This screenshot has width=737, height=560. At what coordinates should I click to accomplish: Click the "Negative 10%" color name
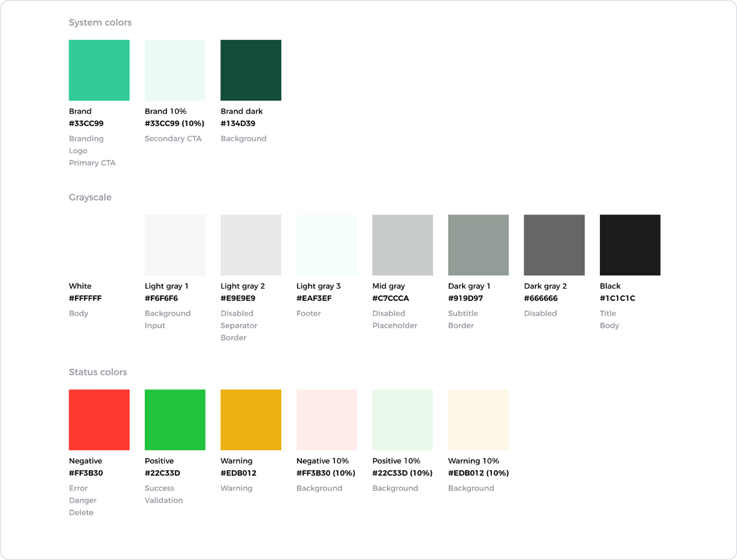[x=322, y=461]
